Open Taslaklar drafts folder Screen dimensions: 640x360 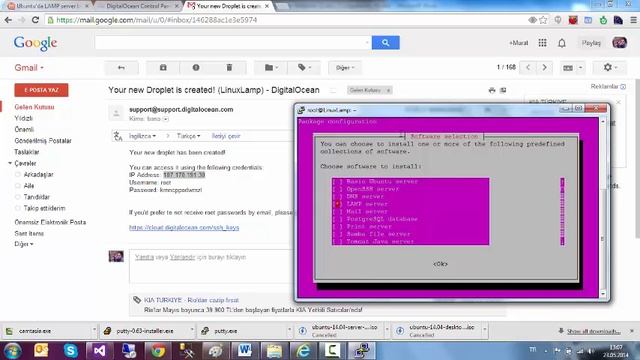tap(27, 152)
